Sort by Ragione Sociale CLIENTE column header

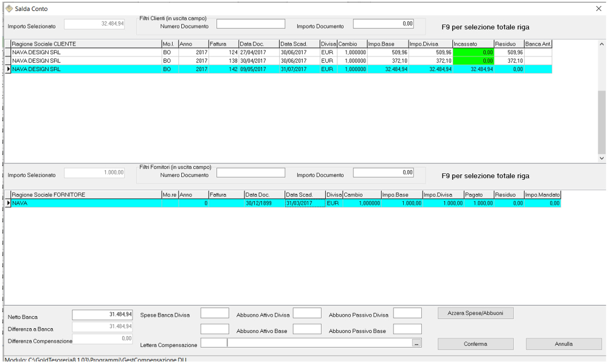point(85,44)
